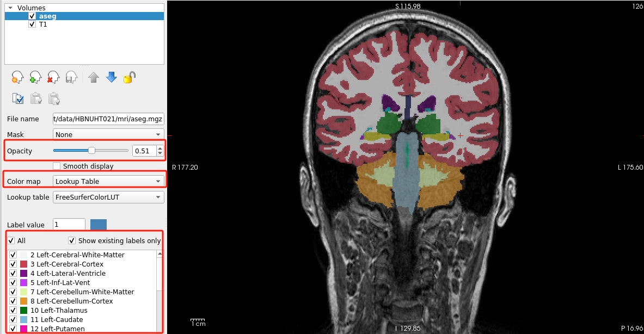This screenshot has width=644, height=334.
Task: Uncheck 11 Left-Caudate label
Action: (x=13, y=319)
